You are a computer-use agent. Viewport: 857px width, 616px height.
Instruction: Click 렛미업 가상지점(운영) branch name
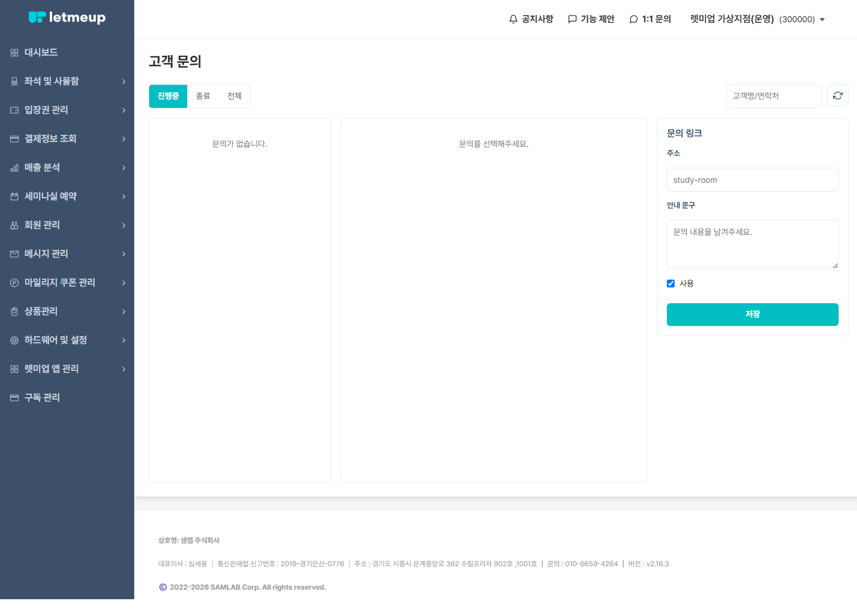tap(732, 19)
